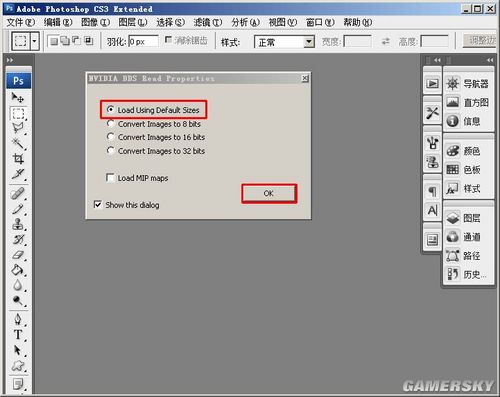Select the Eraser tool
Screen dimensions: 500x397
click(18, 255)
